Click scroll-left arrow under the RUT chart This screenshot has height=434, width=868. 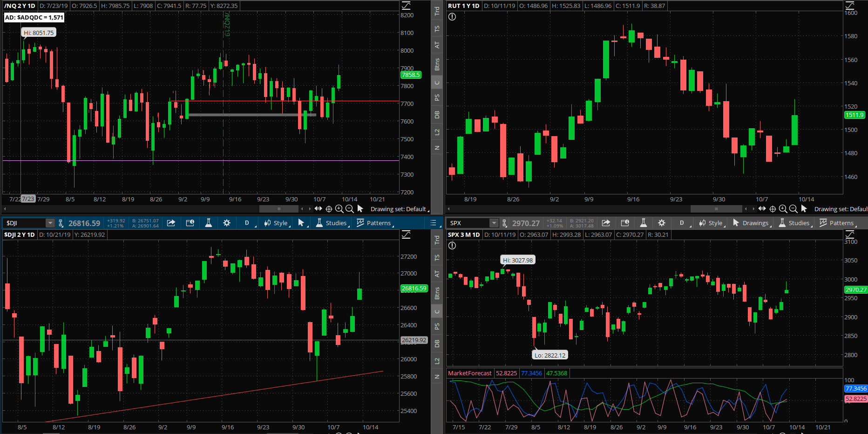(x=449, y=209)
